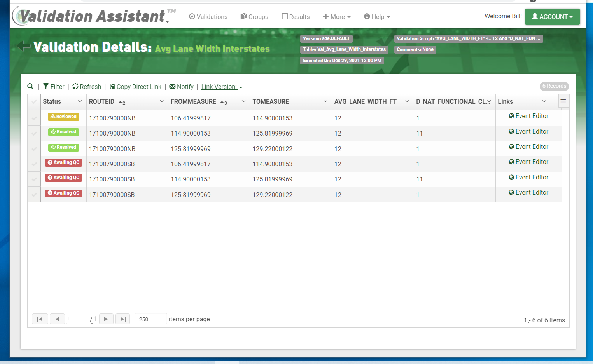The width and height of the screenshot is (593, 364).
Task: Toggle the select-all checkbox in the header
Action: click(34, 102)
